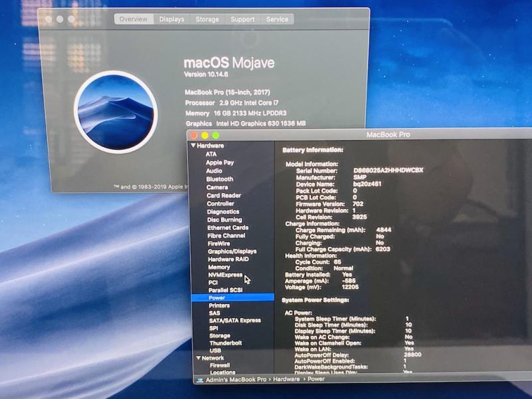Viewport: 532px width, 399px height.
Task: Click Hardware in the bottom path bar
Action: pyautogui.click(x=287, y=379)
